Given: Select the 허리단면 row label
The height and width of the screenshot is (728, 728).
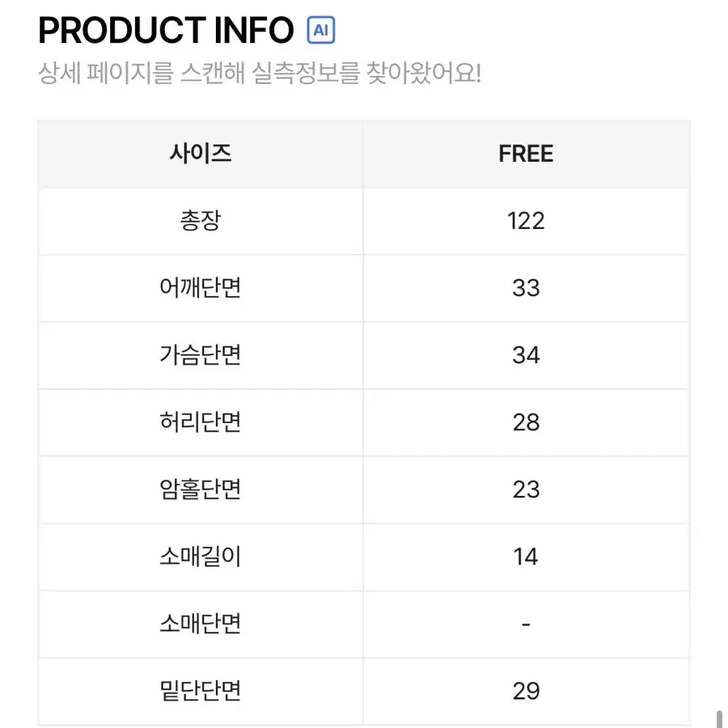Looking at the screenshot, I should coord(201,422).
